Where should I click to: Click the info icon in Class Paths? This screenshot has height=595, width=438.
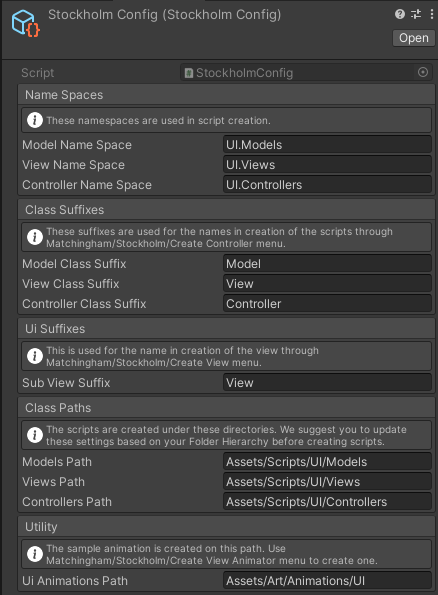35,435
